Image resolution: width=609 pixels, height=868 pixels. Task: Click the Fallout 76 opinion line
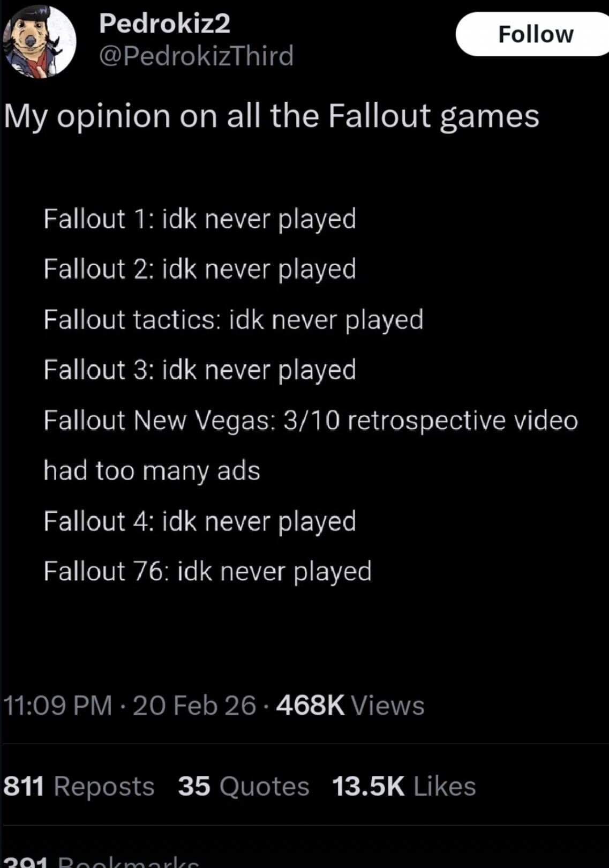207,572
